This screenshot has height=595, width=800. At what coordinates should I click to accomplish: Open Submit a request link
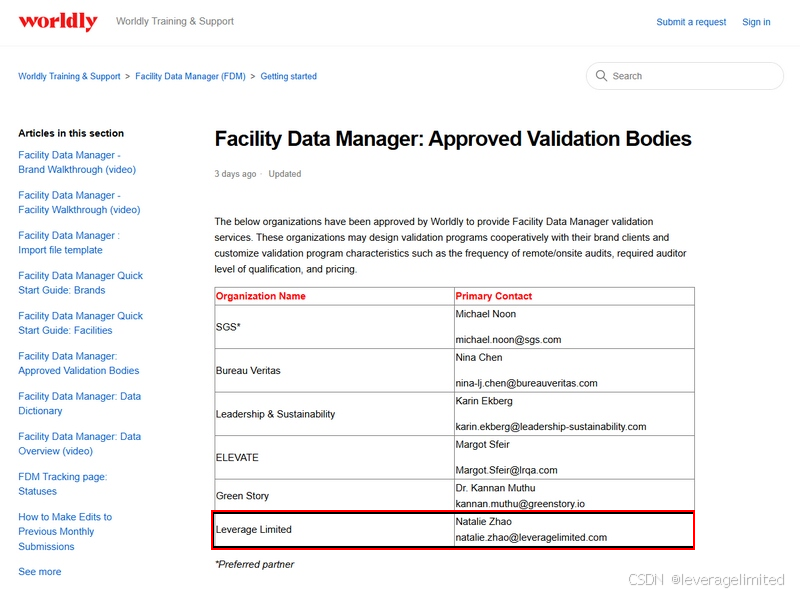click(691, 22)
